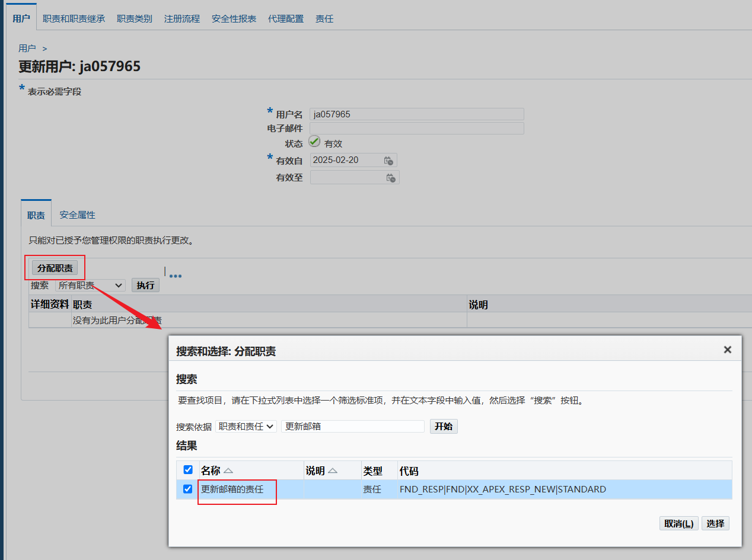Click the 执行 button
Viewport: 752px width, 560px height.
click(145, 286)
